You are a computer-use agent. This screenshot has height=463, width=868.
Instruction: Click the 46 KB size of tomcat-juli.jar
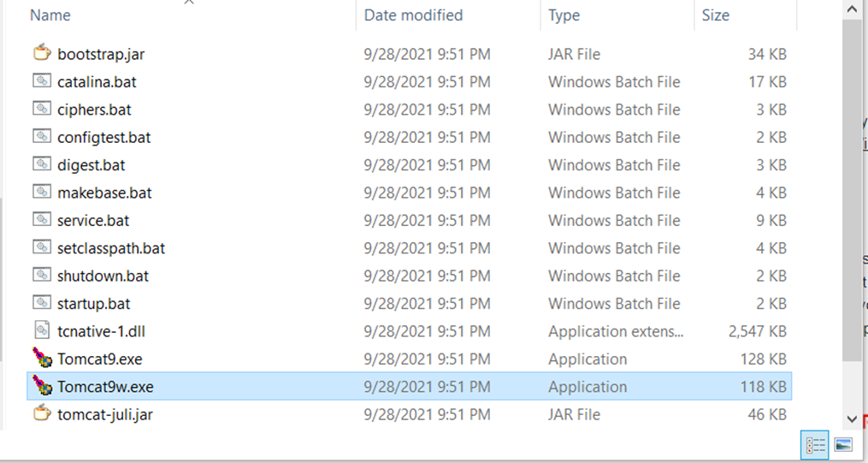tap(767, 414)
